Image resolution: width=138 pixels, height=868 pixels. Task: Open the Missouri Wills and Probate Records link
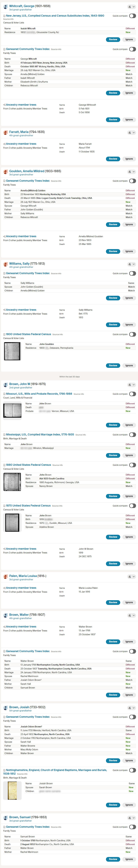coord(39,394)
